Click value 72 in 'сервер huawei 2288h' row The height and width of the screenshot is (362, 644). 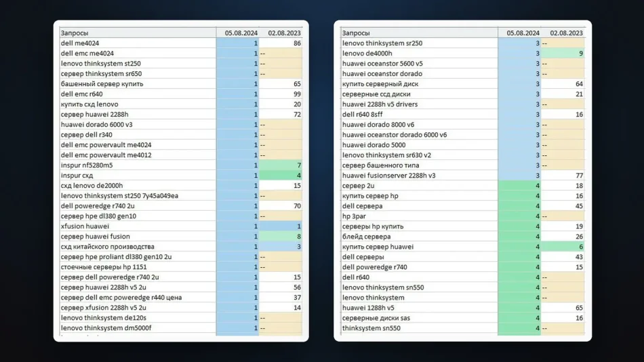coord(281,115)
